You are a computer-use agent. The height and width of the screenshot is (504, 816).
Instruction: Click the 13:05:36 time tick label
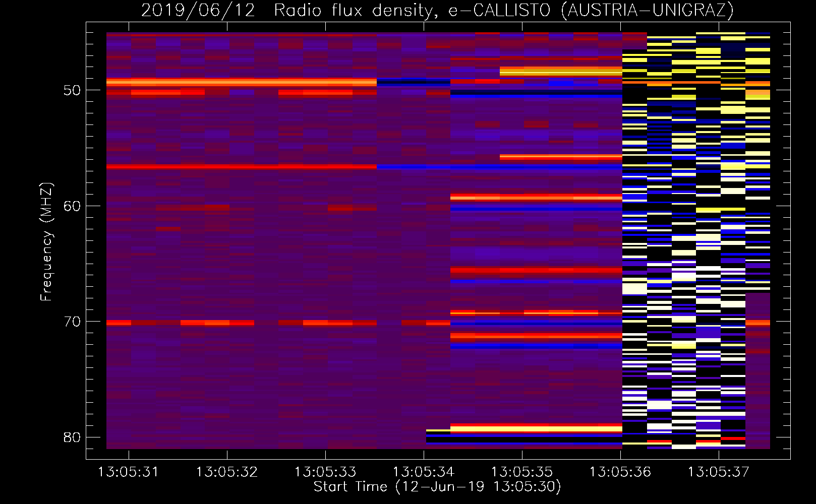[620, 472]
